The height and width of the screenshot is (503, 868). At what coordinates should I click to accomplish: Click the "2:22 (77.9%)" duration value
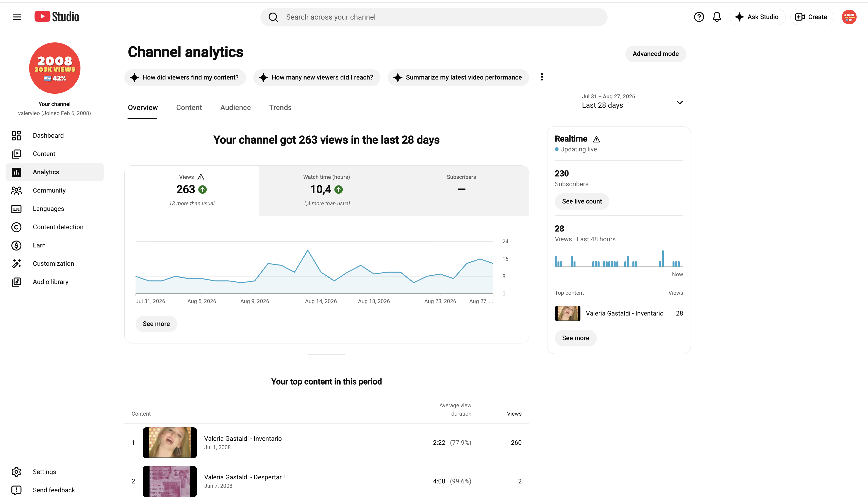click(452, 443)
